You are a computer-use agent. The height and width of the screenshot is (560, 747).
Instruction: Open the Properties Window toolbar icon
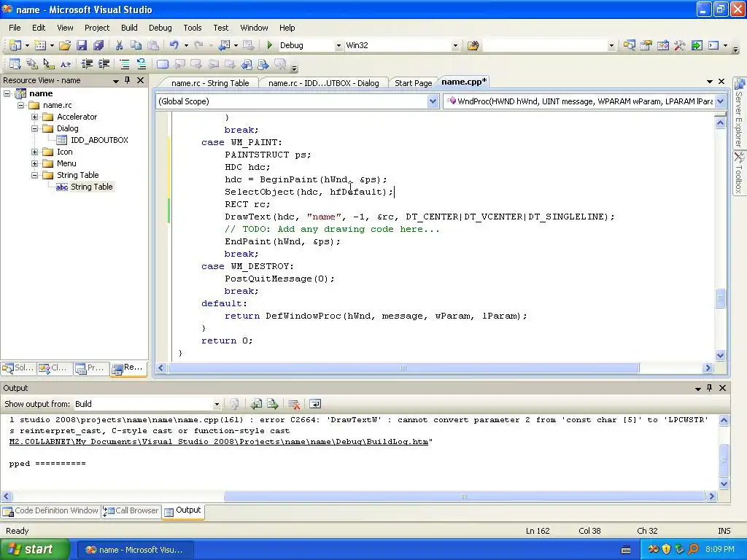646,45
